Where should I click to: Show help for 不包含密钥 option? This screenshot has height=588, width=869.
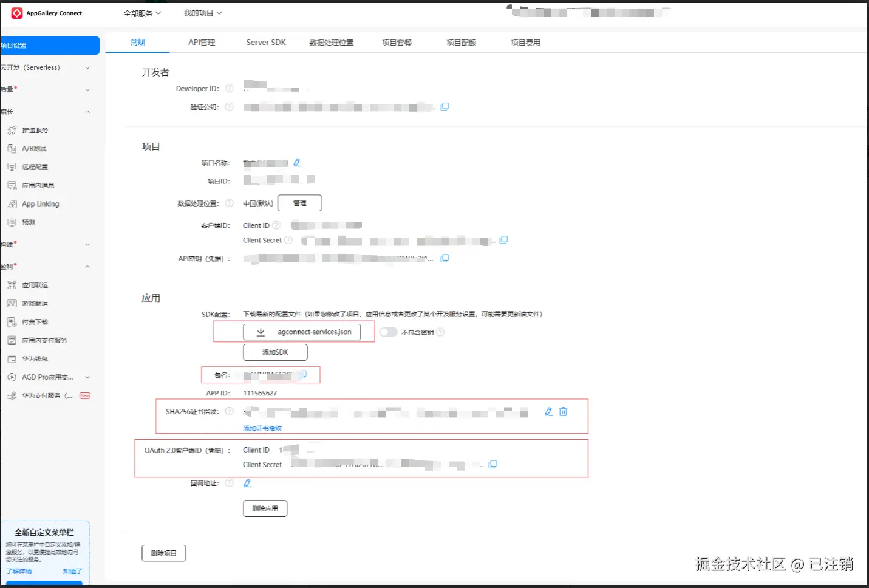(440, 332)
